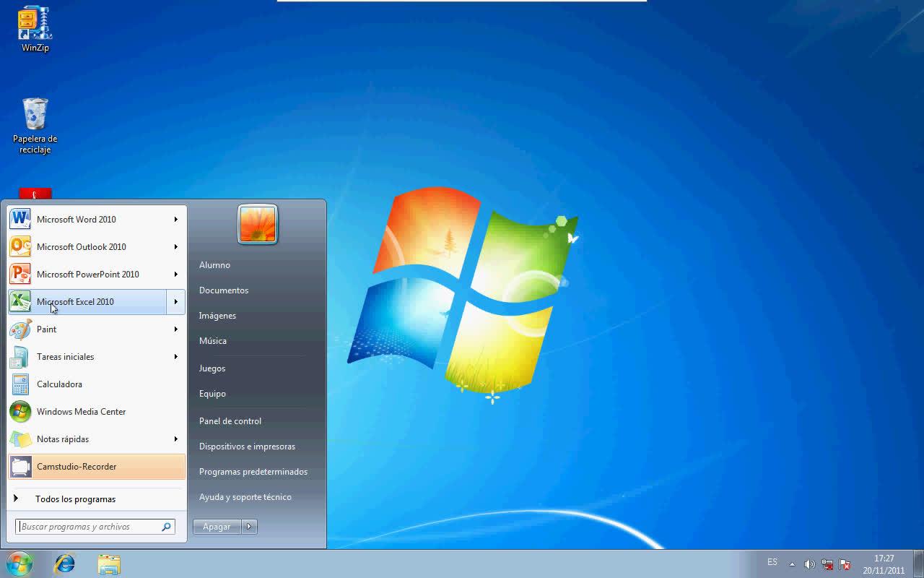Show hidden tray icons arrow
The height and width of the screenshot is (578, 924).
792,564
